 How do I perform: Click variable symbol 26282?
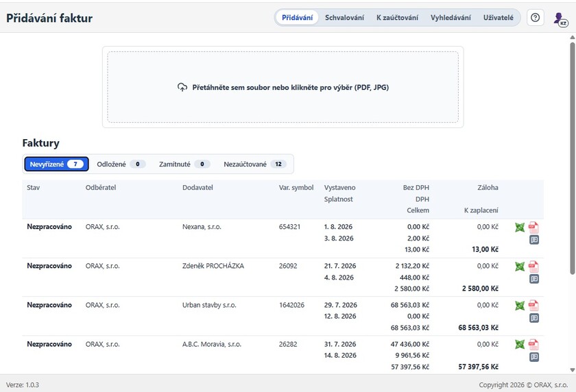click(x=288, y=344)
